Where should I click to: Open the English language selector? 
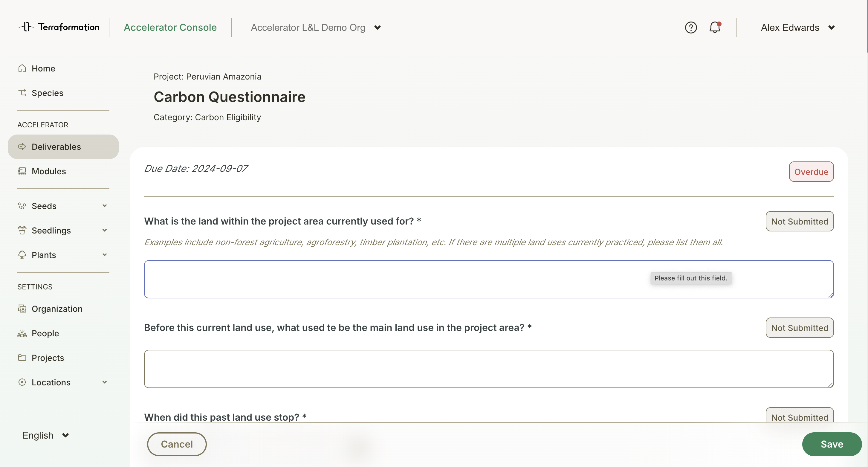(x=45, y=435)
